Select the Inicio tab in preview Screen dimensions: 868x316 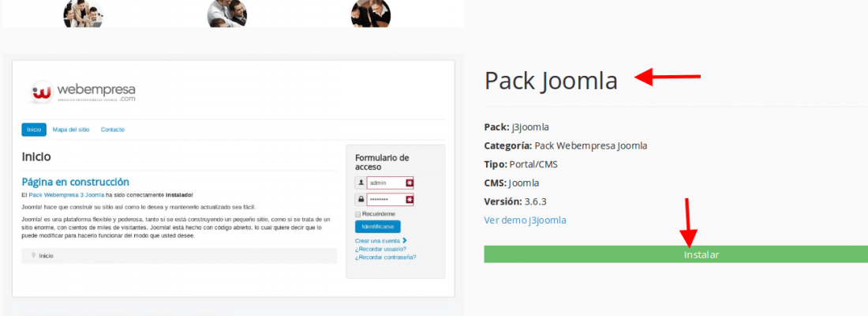(34, 130)
